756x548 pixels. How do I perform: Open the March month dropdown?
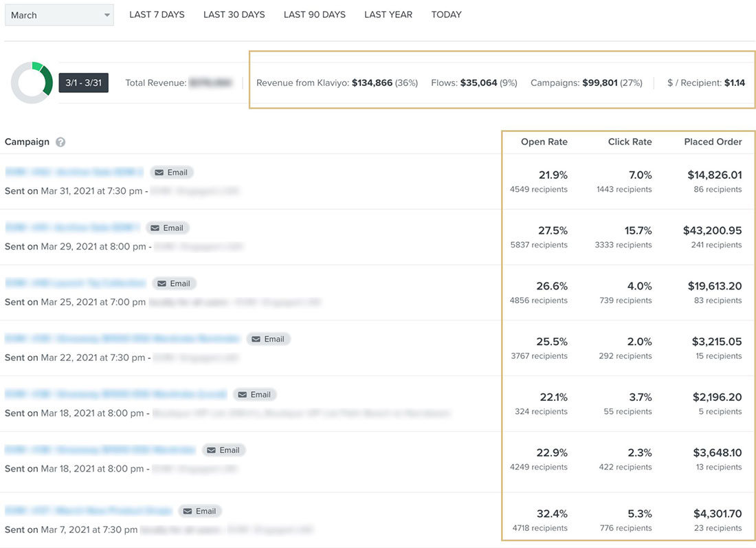58,15
